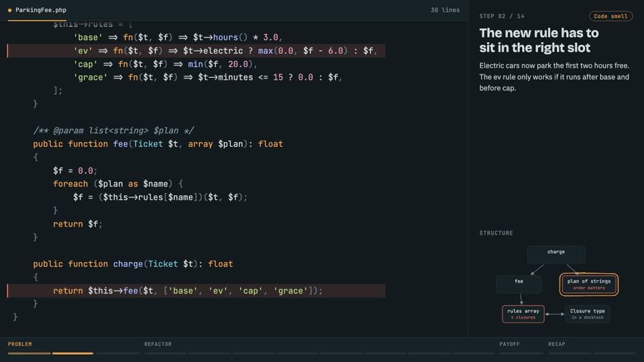Click the heading "The new rule has to sit in the right slot"
The image size is (644, 362).
coord(539,40)
